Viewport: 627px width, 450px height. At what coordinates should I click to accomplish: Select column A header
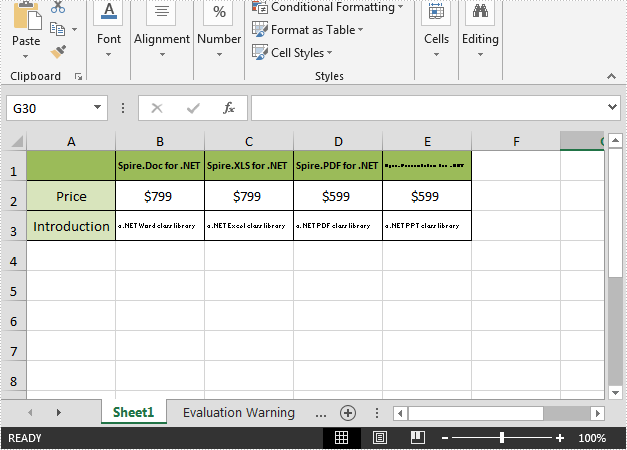pyautogui.click(x=71, y=142)
